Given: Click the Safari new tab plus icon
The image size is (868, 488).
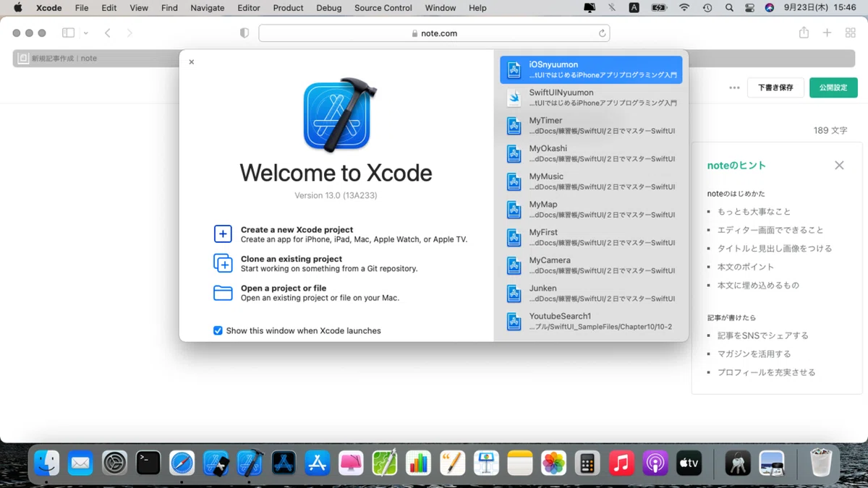Looking at the screenshot, I should point(827,33).
